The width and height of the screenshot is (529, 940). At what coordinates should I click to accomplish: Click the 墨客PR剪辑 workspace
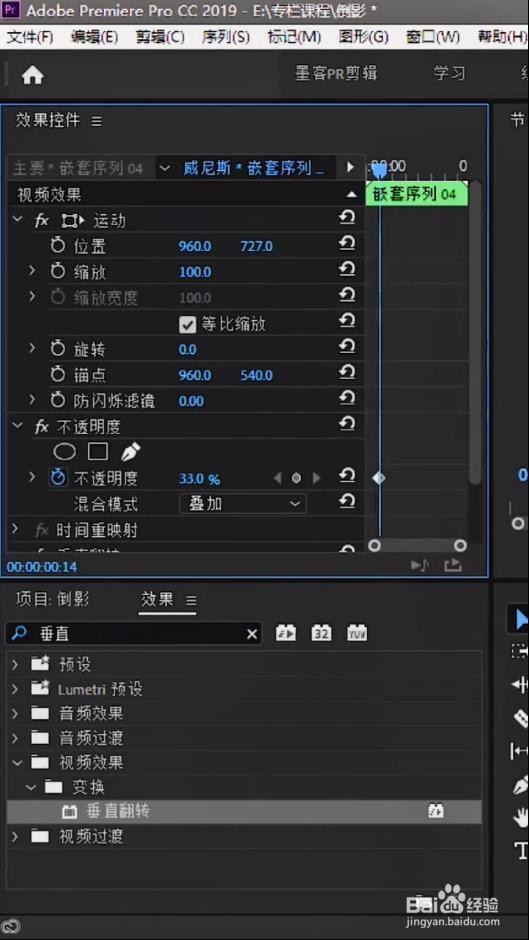(336, 74)
